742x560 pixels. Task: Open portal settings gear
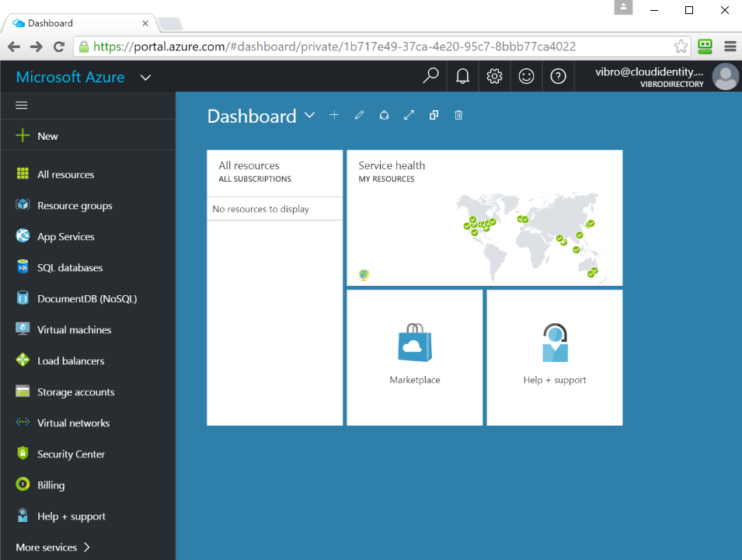pos(494,75)
